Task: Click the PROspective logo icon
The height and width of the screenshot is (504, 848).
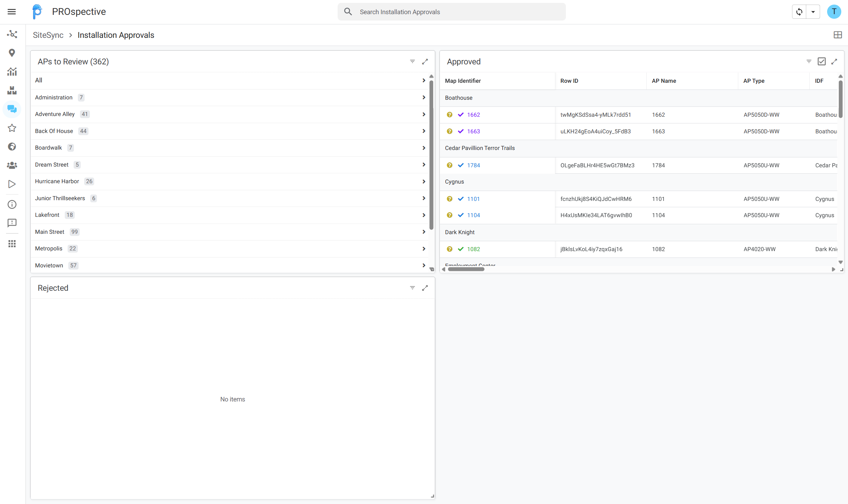Action: pos(37,12)
